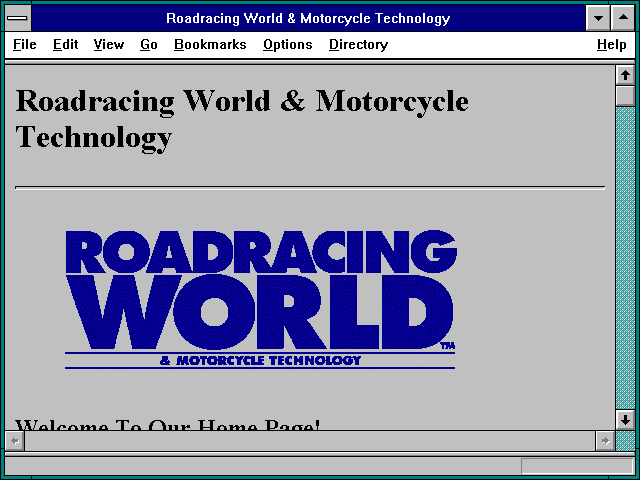Click the vertical scrollbar thumb
This screenshot has height=480, width=640.
click(625, 96)
